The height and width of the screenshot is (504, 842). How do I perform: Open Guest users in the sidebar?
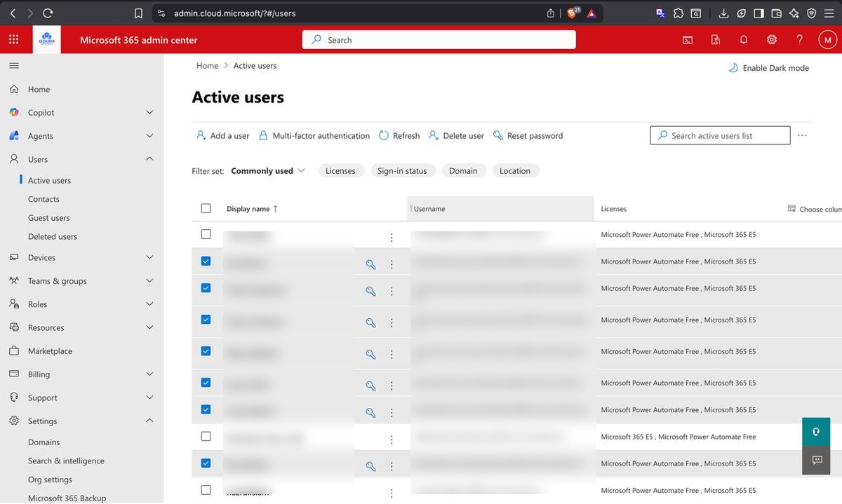tap(48, 218)
